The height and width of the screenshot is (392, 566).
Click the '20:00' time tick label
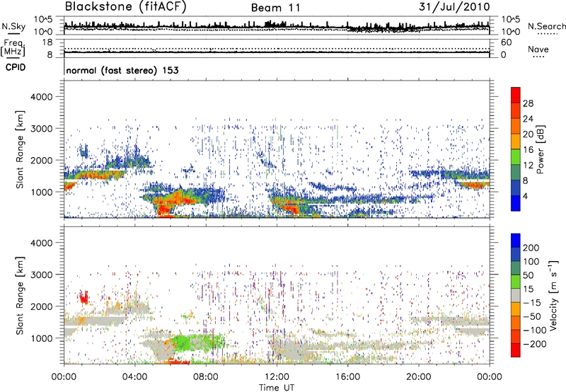click(x=418, y=377)
